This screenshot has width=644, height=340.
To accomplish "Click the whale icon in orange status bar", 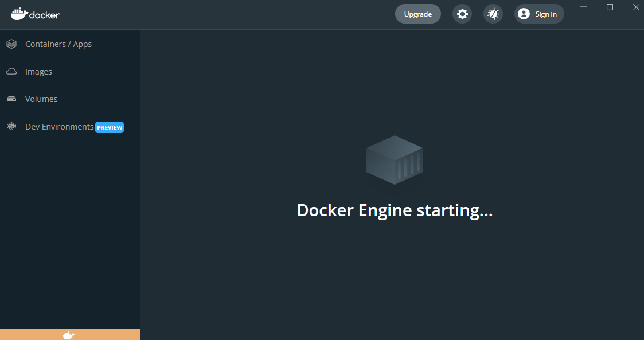I will click(x=69, y=335).
